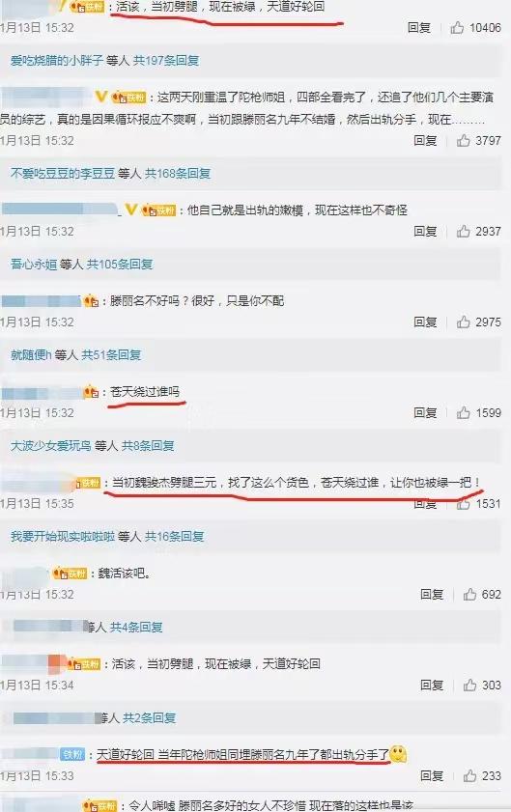Click 回复 on the 10406-like comment
Screen dimensions: 511x812
coord(419,27)
